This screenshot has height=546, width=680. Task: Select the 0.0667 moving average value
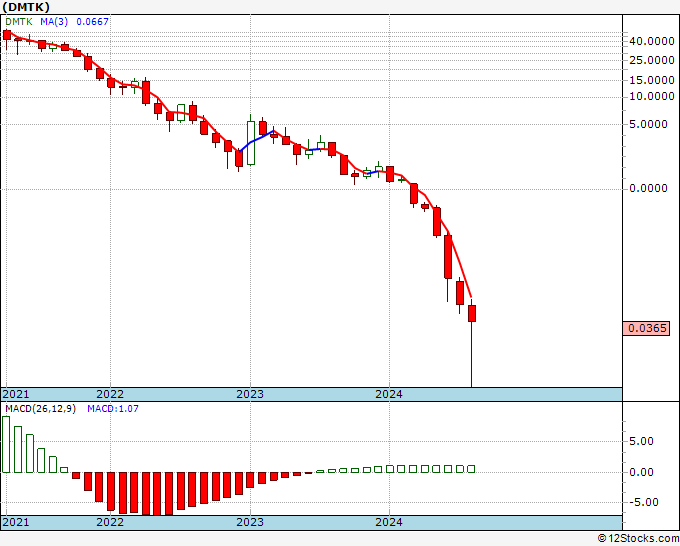pyautogui.click(x=92, y=22)
